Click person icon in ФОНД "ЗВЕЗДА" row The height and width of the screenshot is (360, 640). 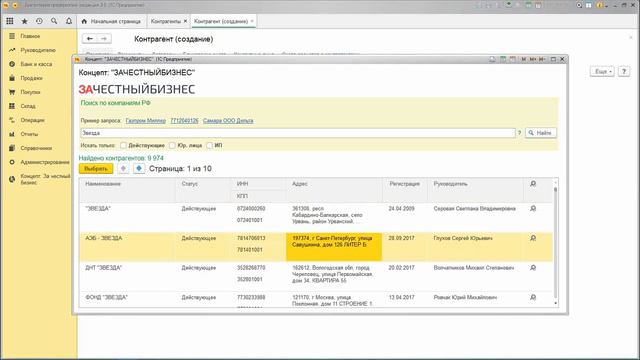533,297
